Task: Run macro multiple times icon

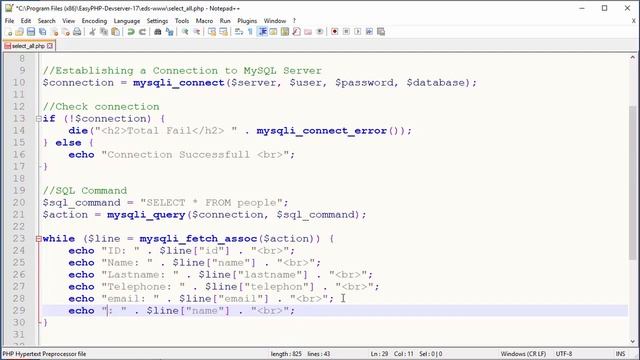Action: point(369,32)
